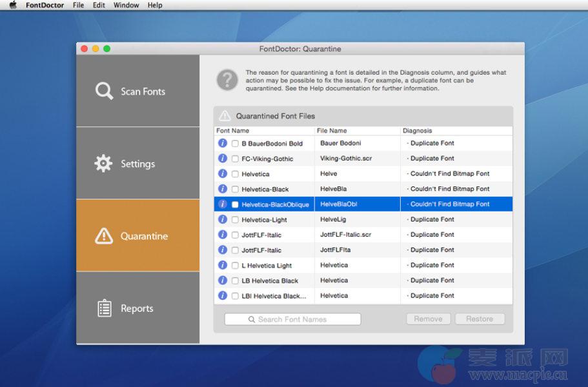This screenshot has width=588, height=387.
Task: Open info for B BauerBodoni Bold
Action: pos(223,143)
